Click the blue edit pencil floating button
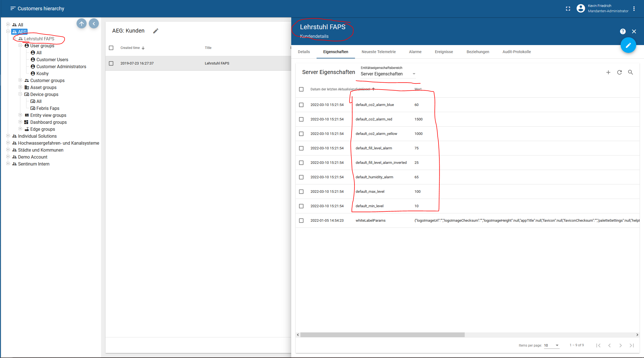This screenshot has width=644, height=358. pos(628,45)
